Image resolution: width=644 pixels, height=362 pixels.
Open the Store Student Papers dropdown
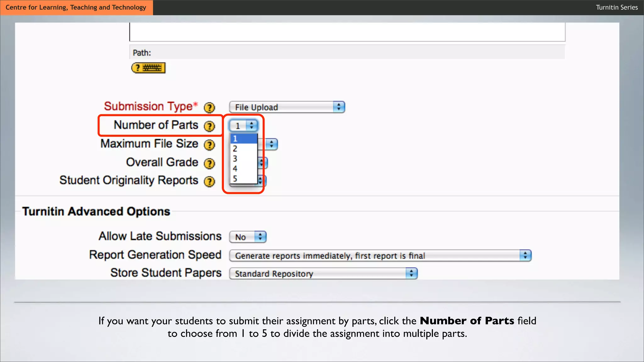[x=323, y=274]
